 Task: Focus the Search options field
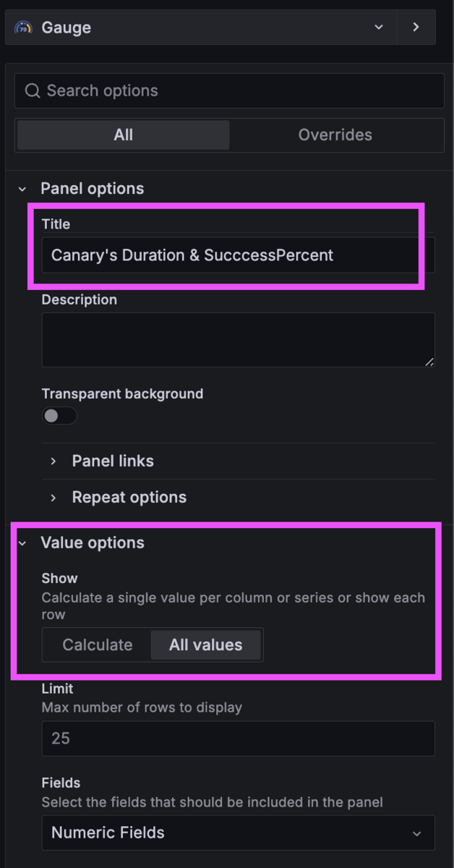pyautogui.click(x=229, y=91)
